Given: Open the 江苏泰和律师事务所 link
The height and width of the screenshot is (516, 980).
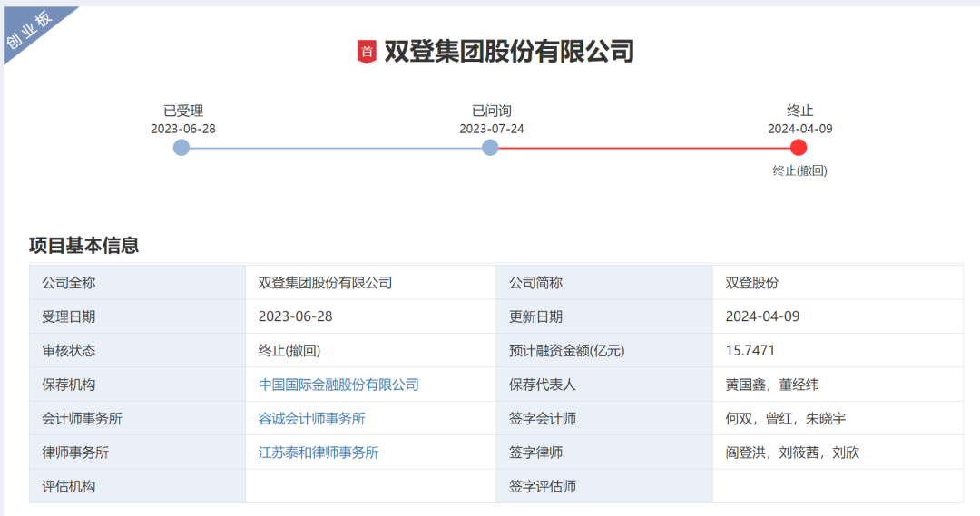Looking at the screenshot, I should click(318, 452).
